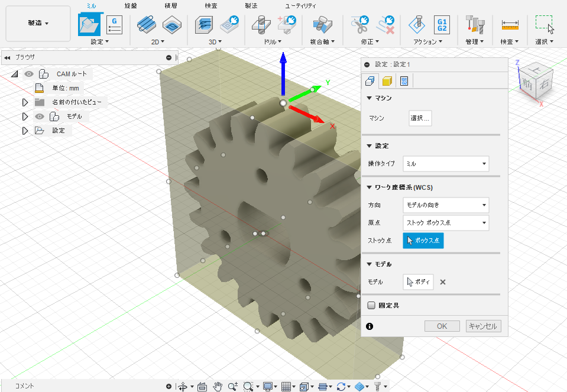Click the delete toolpath passes icon
The image size is (567, 392).
(x=385, y=25)
